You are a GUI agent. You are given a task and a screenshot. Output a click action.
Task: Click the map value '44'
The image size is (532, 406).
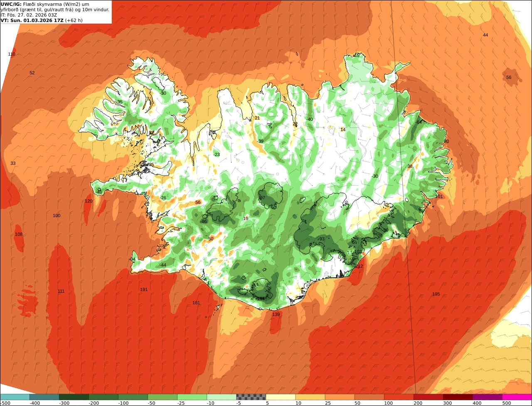[x=485, y=35]
